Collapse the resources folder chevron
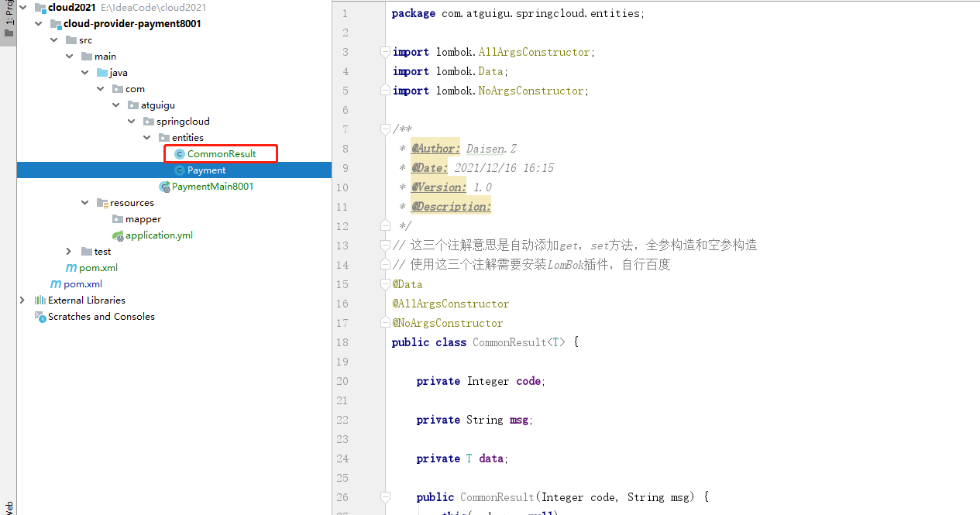The height and width of the screenshot is (515, 980). click(x=84, y=202)
